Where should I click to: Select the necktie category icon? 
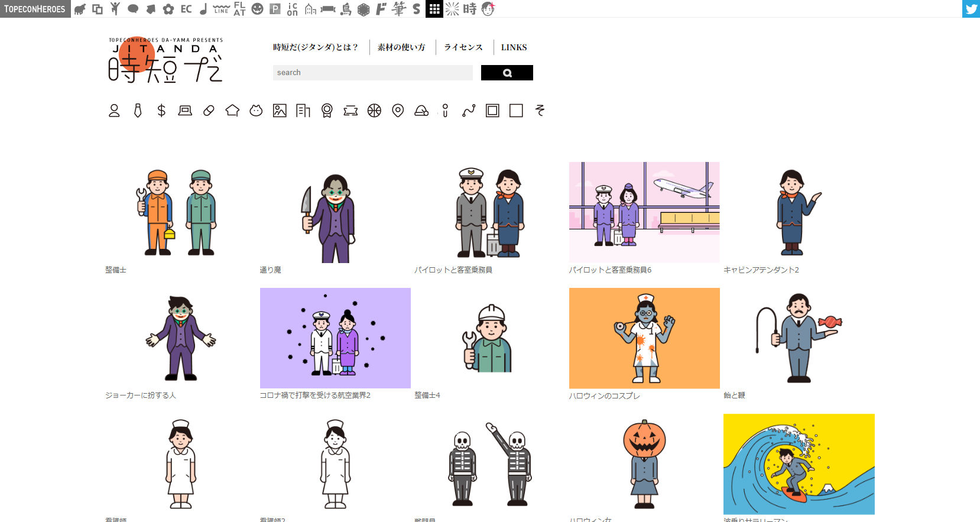point(138,111)
